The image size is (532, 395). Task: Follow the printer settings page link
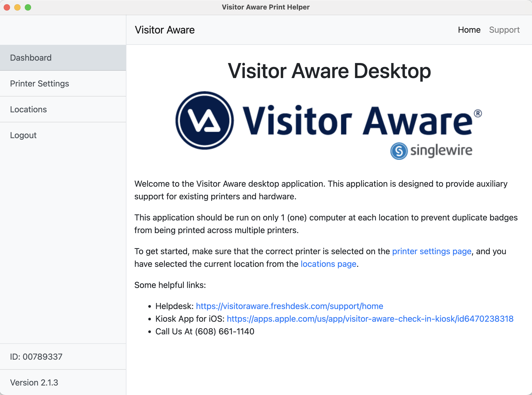point(431,251)
